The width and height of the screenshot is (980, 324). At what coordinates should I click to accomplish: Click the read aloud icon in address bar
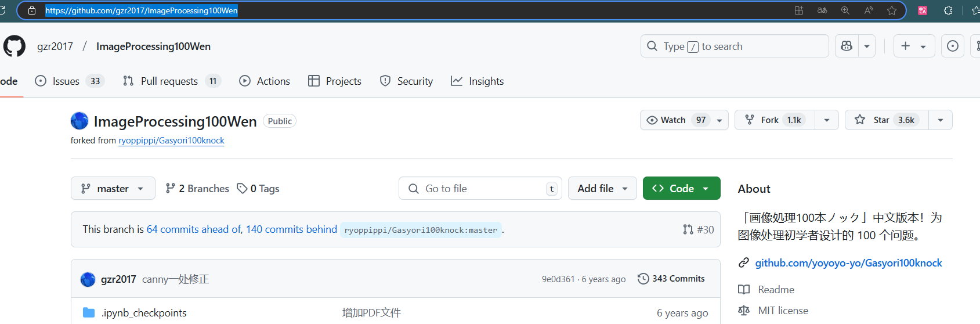click(x=869, y=10)
